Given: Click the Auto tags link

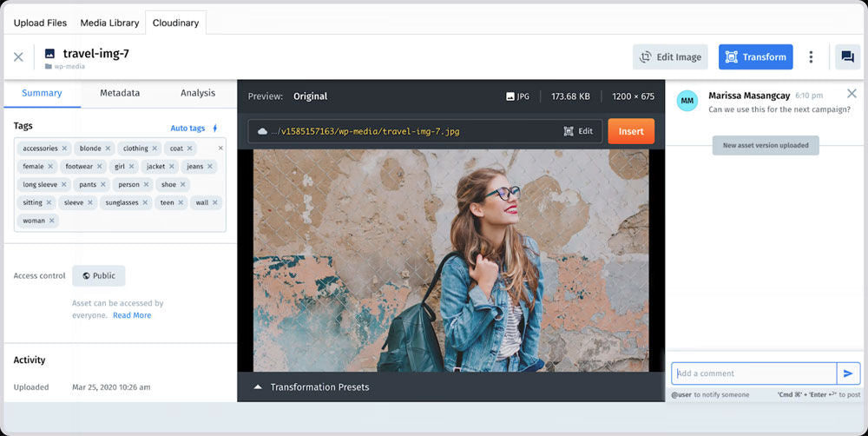Looking at the screenshot, I should pyautogui.click(x=187, y=128).
